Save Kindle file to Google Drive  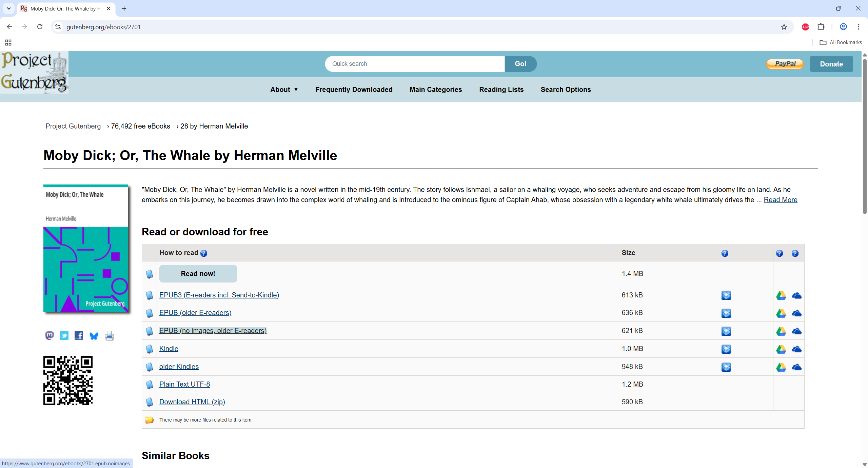tap(781, 349)
